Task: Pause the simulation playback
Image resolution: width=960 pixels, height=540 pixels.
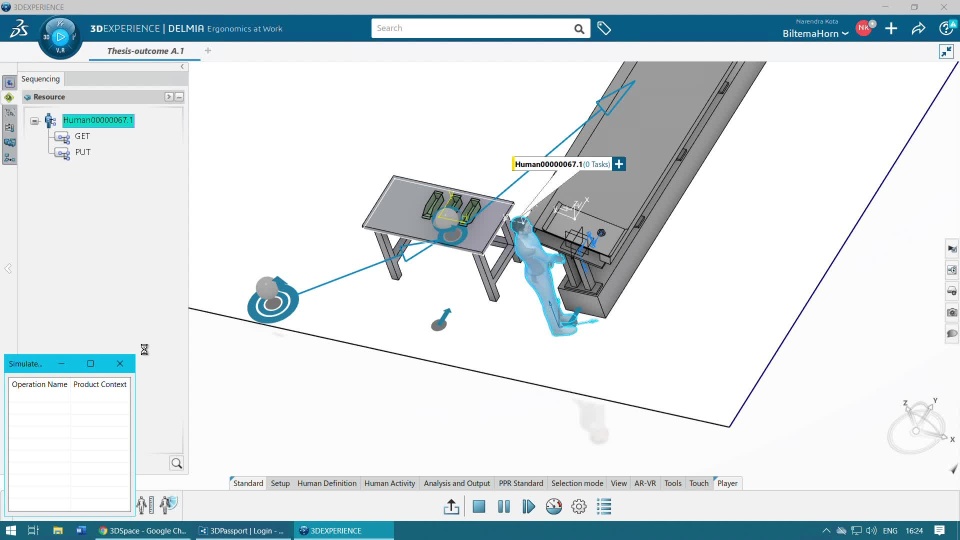Action: click(x=504, y=506)
